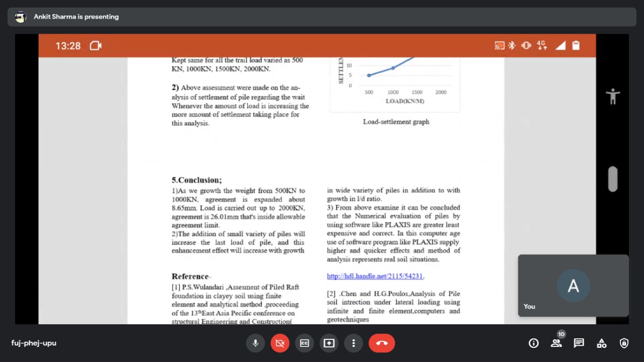Click the phone accessibility icon

coord(613,96)
